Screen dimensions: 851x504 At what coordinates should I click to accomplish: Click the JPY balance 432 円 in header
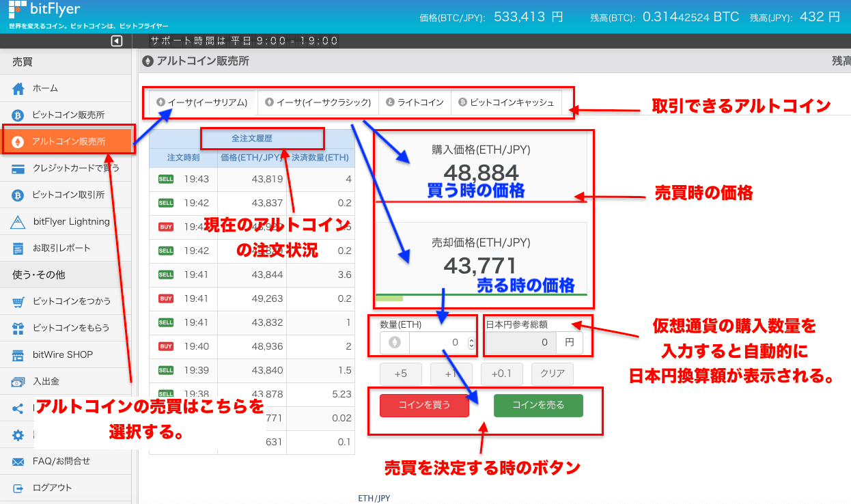820,16
